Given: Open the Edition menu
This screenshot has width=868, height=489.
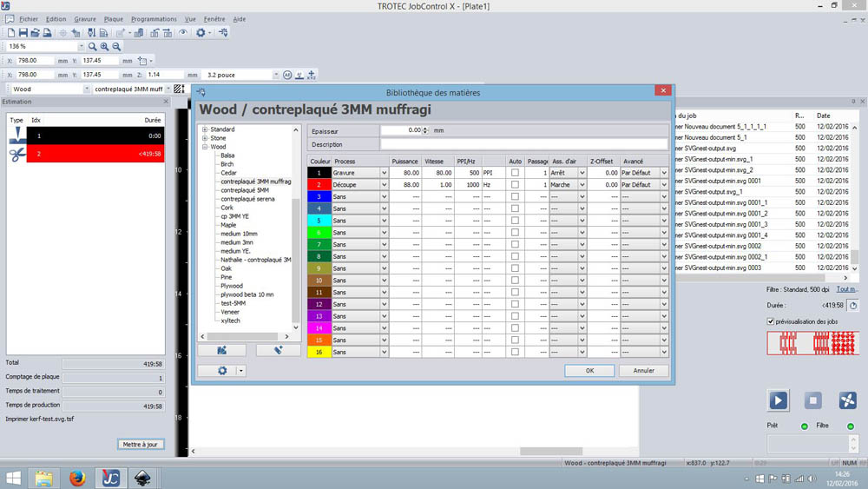Looking at the screenshot, I should (56, 19).
